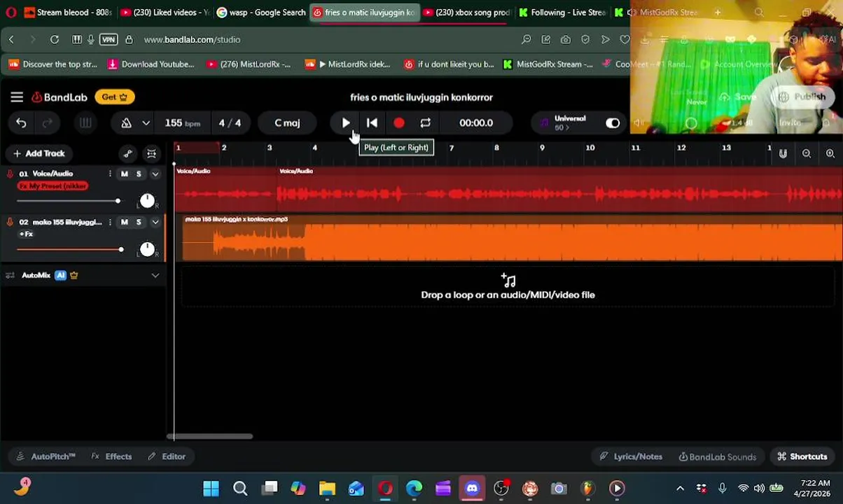Solo the 02 mako 155 track
Image resolution: width=843 pixels, height=504 pixels.
tap(139, 222)
